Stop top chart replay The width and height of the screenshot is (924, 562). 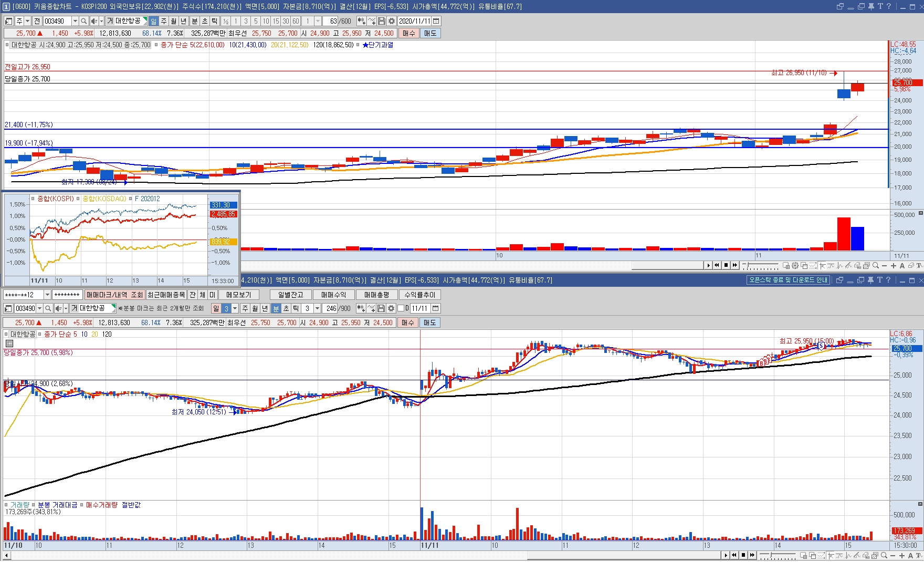[x=726, y=265]
